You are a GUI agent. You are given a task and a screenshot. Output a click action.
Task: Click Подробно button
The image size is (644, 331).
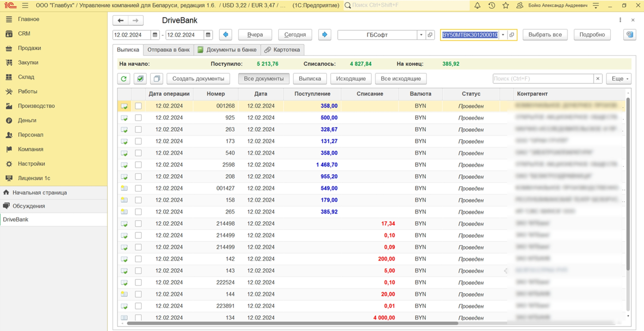592,35
